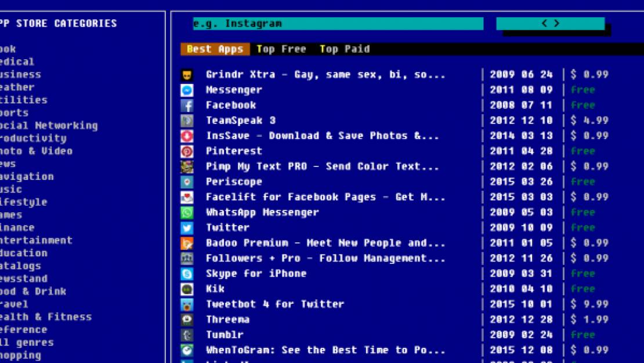Select the '$ 1.99' price for Threema
The height and width of the screenshot is (363, 644).
click(x=589, y=320)
